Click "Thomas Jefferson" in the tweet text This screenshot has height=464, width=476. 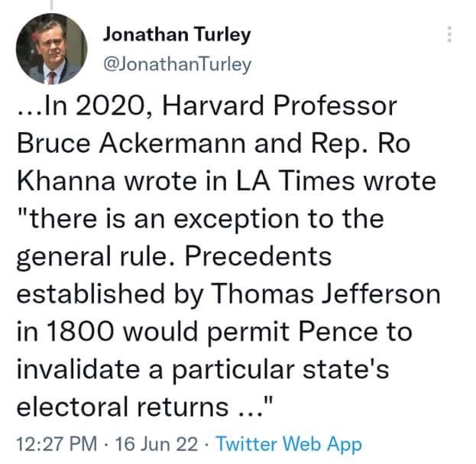pos(325,294)
